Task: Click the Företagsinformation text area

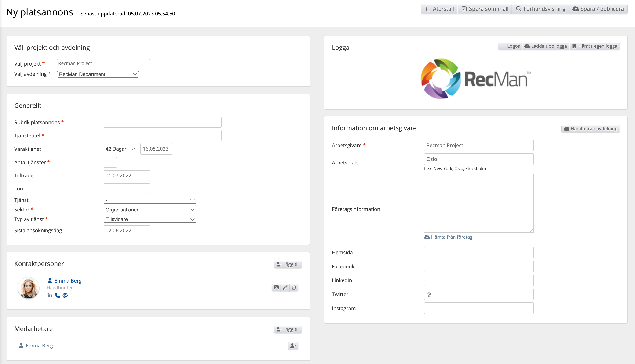Action: pos(479,203)
